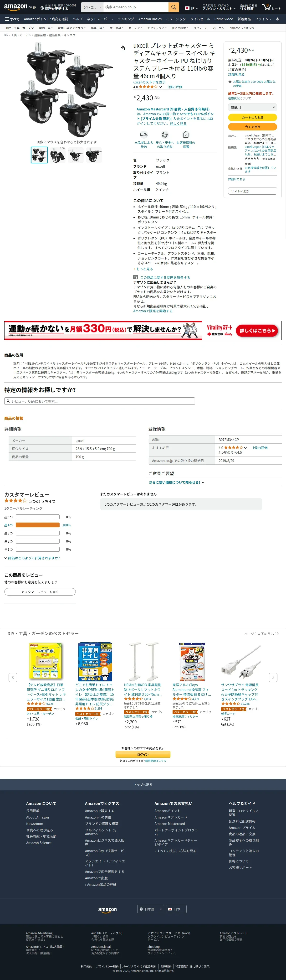Open the shopping cart icon

point(271,7)
